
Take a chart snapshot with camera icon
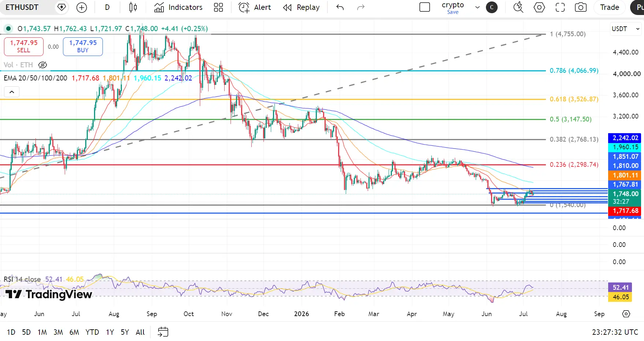pyautogui.click(x=581, y=7)
